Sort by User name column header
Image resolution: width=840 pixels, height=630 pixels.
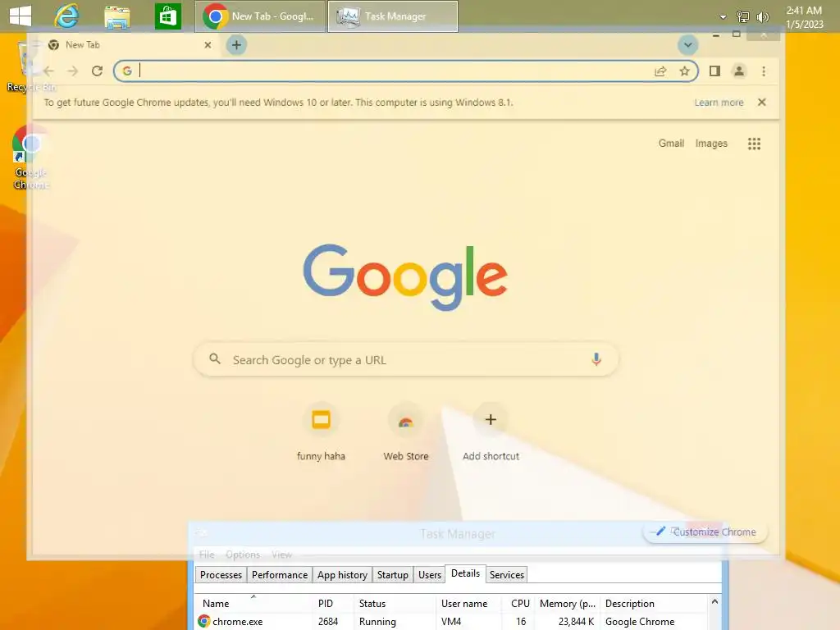468,603
